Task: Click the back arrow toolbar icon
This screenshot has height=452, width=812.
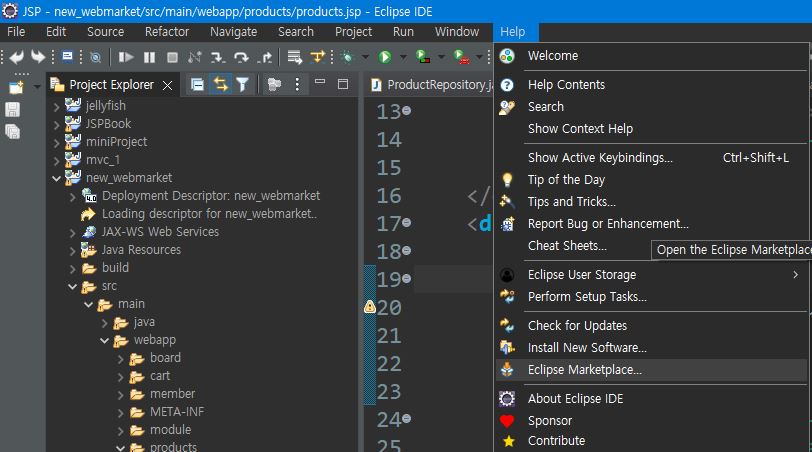Action: (17, 57)
